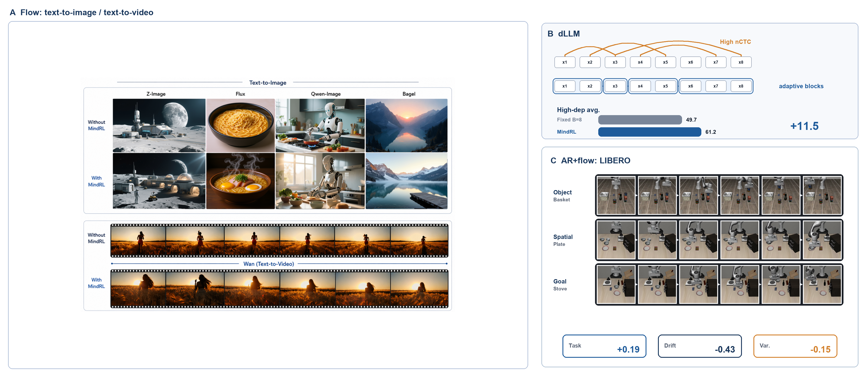Click the value '61.2'
Screen dimensions: 868x391
(711, 132)
